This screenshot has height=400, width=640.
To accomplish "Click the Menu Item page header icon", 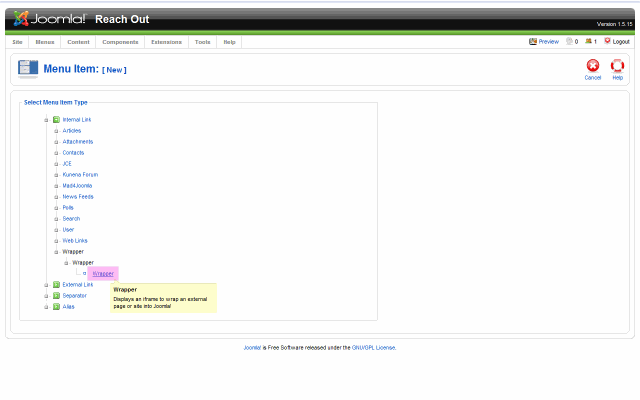I will 28,69.
